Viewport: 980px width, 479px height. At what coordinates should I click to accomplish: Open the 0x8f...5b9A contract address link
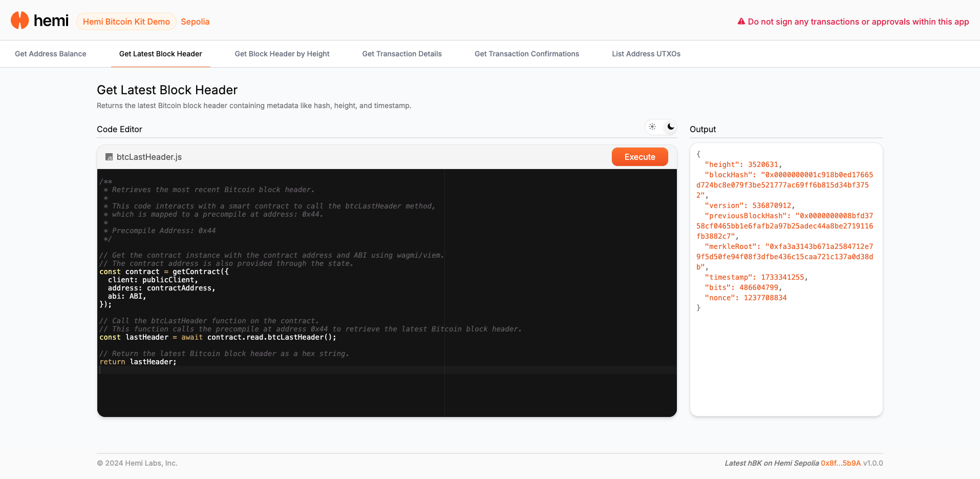click(x=840, y=463)
